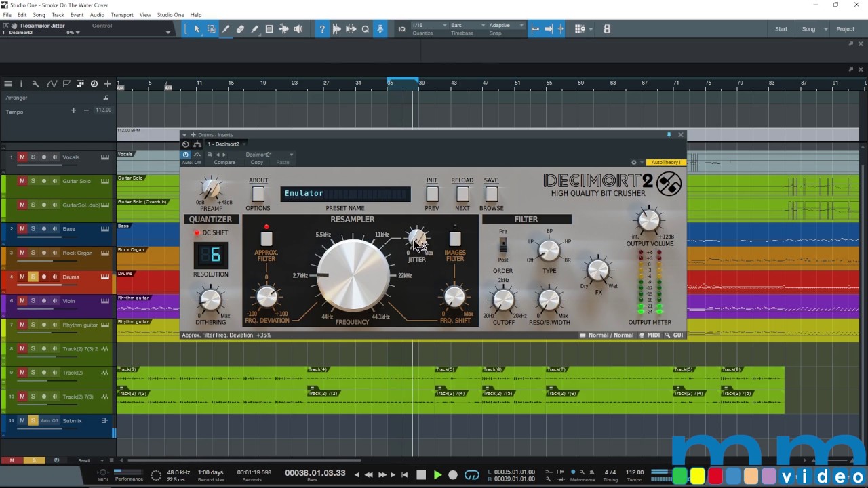Viewport: 868px width, 488px height.
Task: Click the Output Volume knob
Action: pyautogui.click(x=649, y=220)
